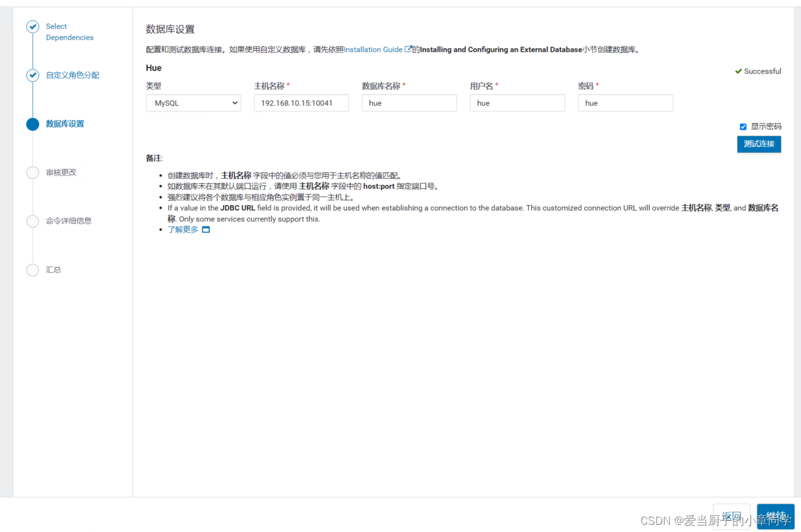Click the 汇总 step circle
801x532 pixels.
[x=33, y=270]
